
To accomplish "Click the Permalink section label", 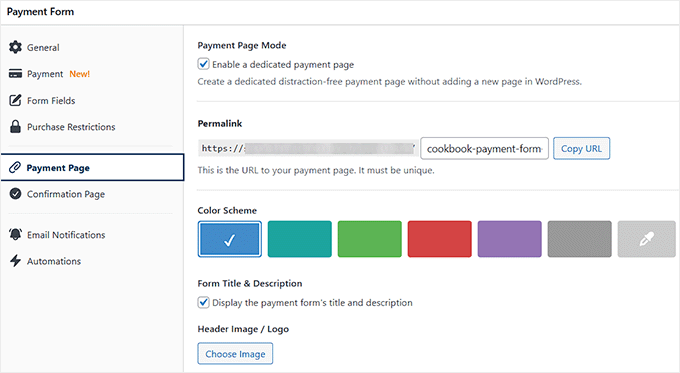I will pos(220,123).
